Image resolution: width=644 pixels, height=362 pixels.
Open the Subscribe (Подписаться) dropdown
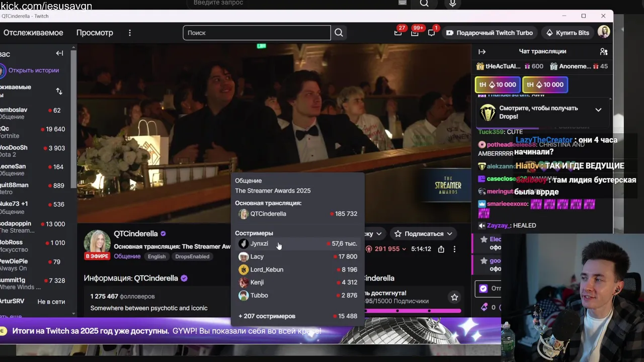424,234
